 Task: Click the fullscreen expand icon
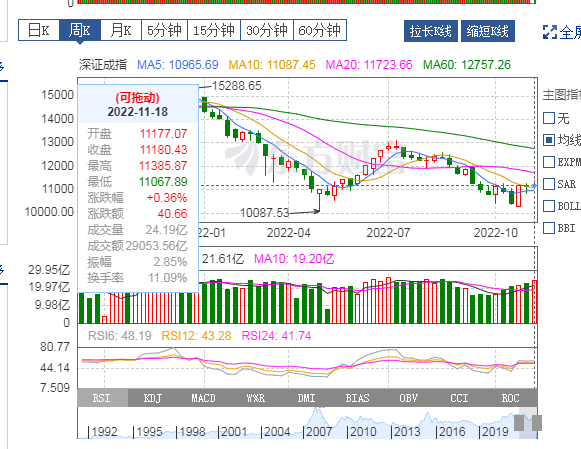coord(550,32)
